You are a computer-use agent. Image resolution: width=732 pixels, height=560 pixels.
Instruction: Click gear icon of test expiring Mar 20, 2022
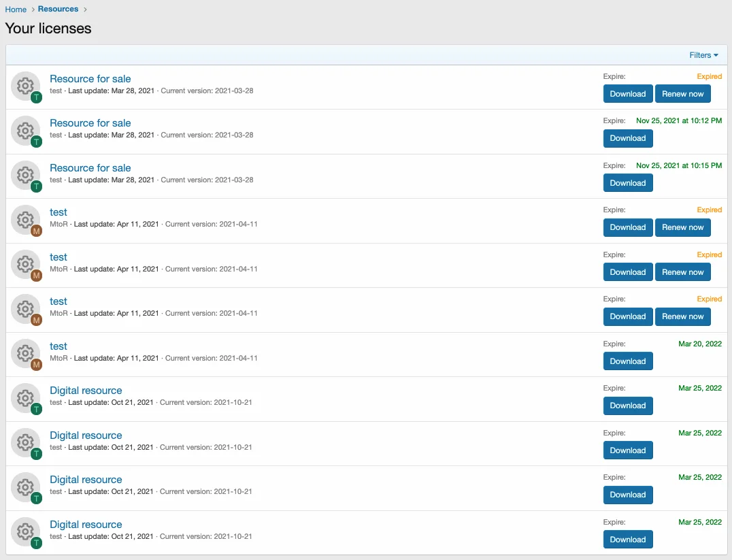pyautogui.click(x=25, y=353)
